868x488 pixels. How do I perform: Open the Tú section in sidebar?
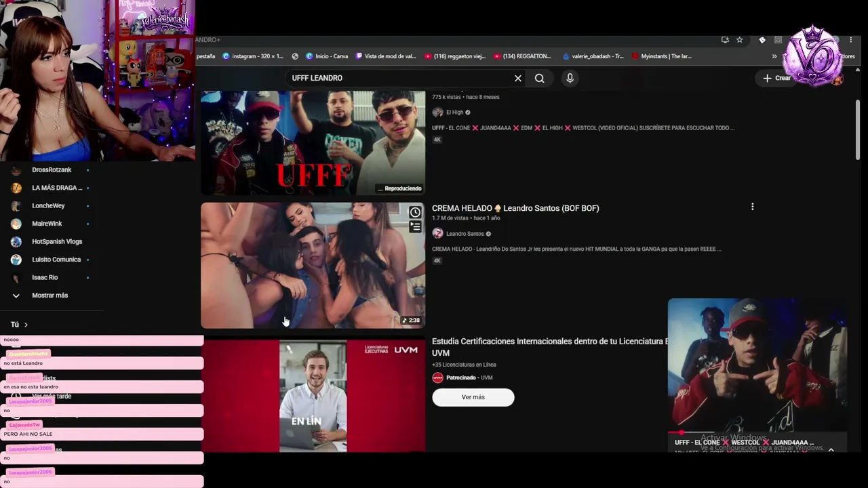pos(19,325)
